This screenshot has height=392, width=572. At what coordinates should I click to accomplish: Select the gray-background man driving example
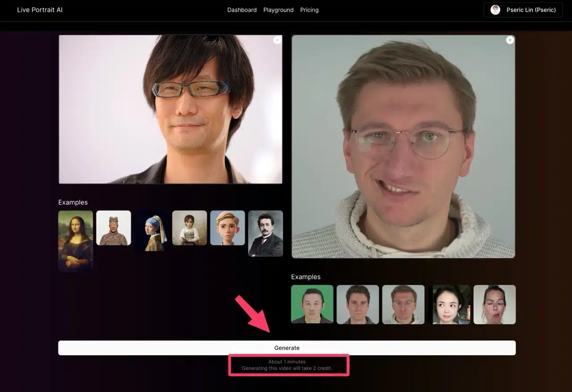coord(357,304)
